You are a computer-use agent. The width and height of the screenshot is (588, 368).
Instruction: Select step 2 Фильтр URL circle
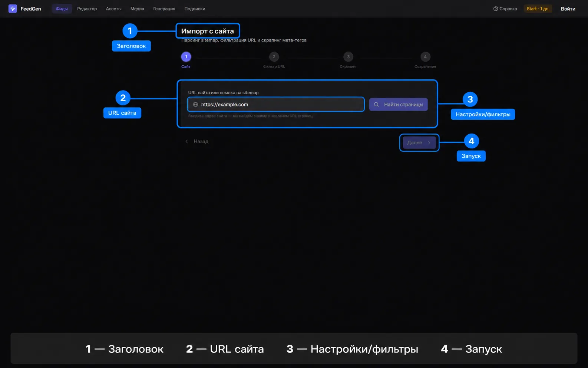click(x=274, y=57)
